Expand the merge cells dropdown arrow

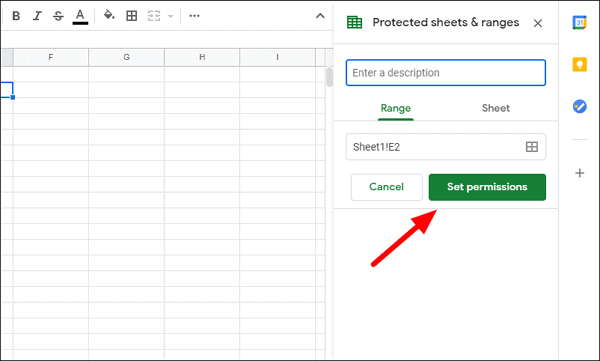click(171, 16)
